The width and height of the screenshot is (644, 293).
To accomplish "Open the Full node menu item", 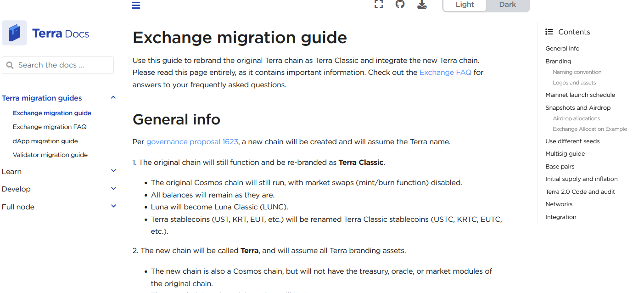I will (x=18, y=207).
